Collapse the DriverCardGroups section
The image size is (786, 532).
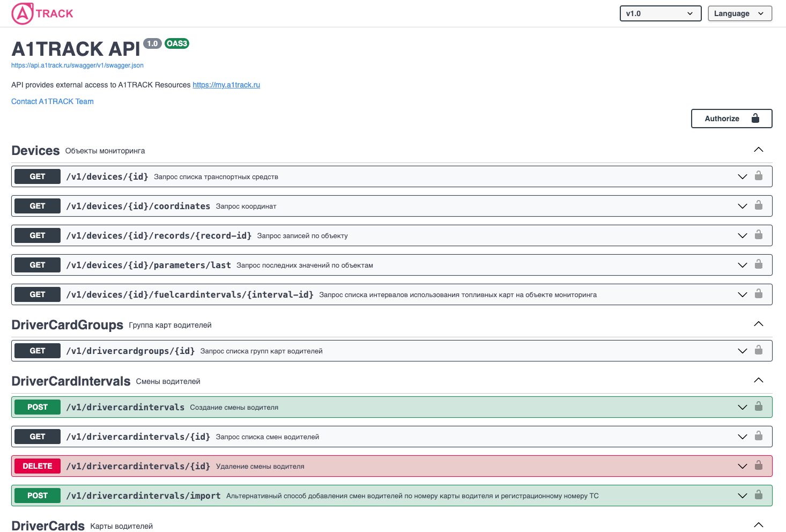(x=758, y=324)
